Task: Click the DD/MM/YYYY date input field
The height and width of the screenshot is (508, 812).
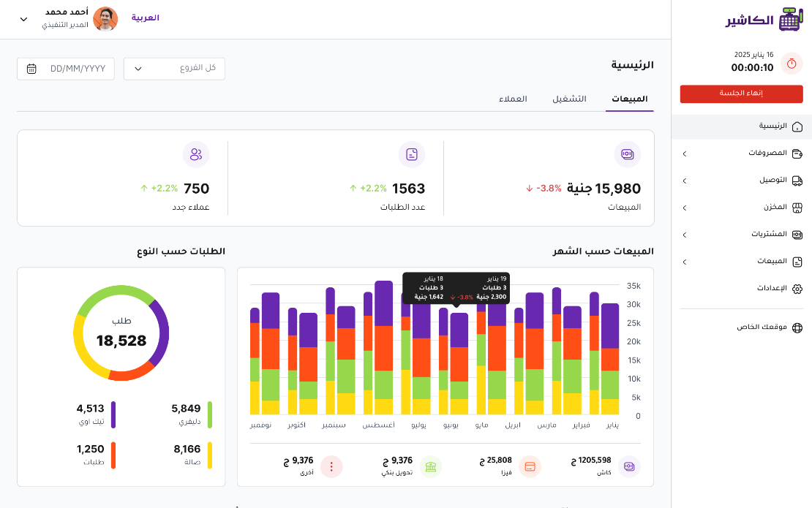Action: pyautogui.click(x=66, y=69)
